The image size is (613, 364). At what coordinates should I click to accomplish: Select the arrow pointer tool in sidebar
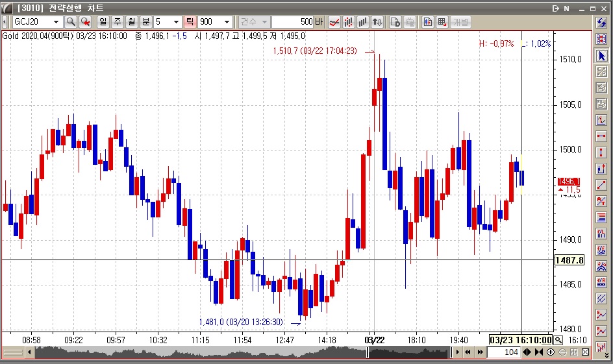[x=602, y=56]
